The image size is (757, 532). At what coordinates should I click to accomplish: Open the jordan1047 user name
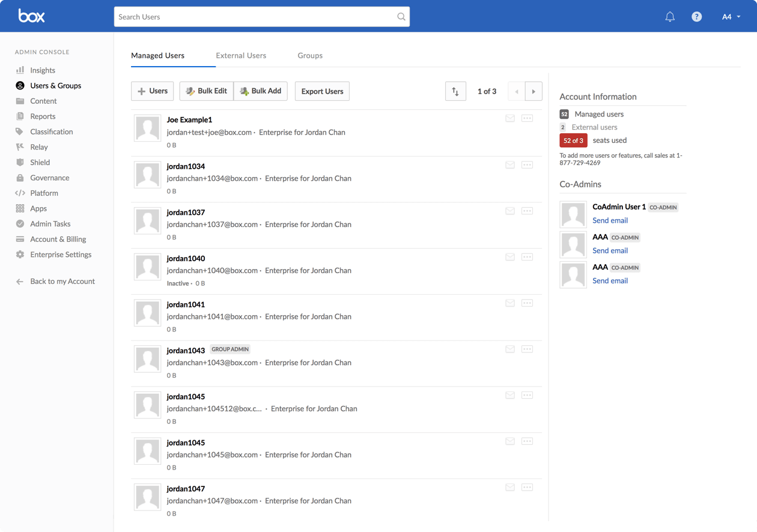pos(186,489)
